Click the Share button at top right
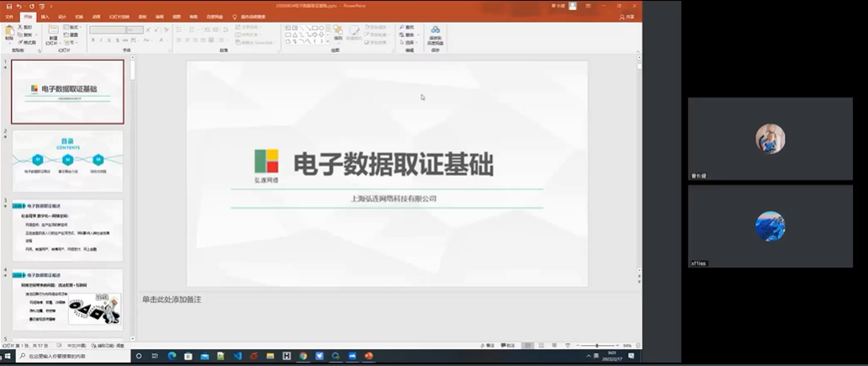 [x=627, y=16]
